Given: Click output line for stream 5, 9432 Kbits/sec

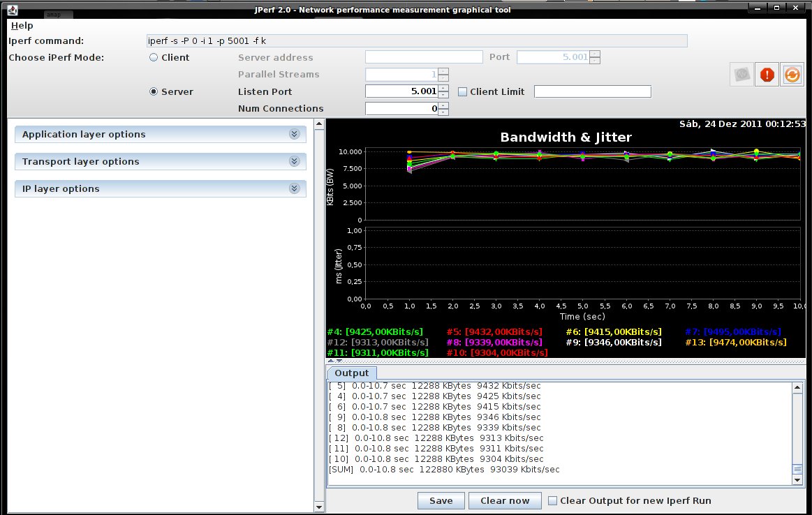Looking at the screenshot, I should pyautogui.click(x=434, y=386).
